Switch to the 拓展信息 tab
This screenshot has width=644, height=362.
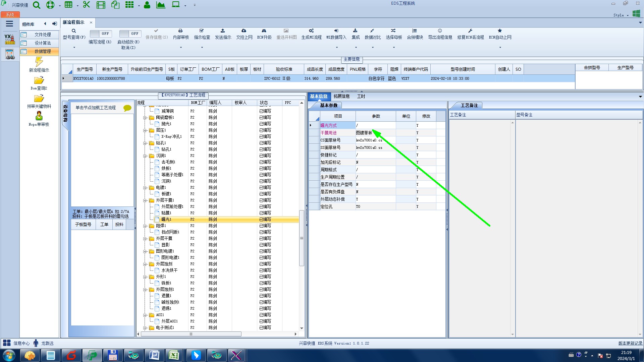(x=341, y=97)
